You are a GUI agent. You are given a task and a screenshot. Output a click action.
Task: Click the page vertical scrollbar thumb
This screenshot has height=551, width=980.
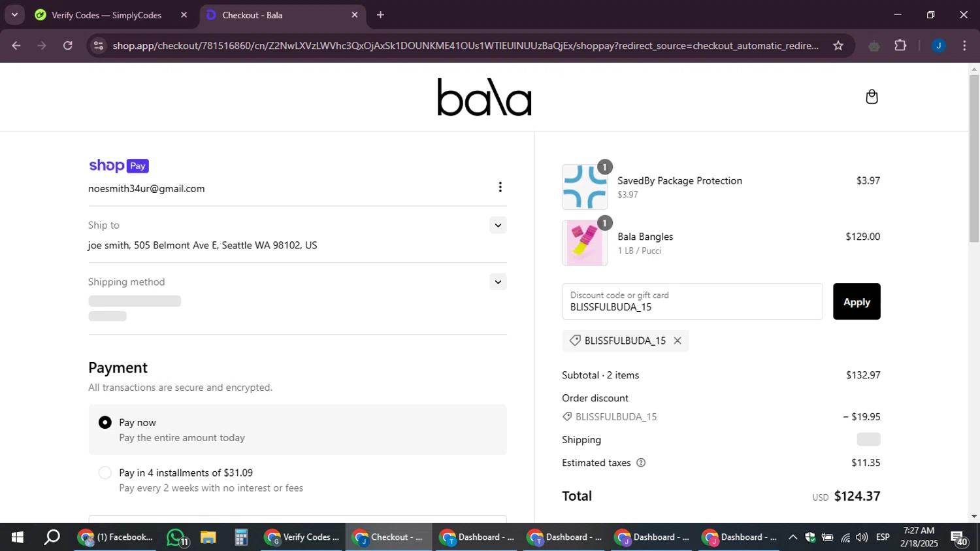[974, 158]
